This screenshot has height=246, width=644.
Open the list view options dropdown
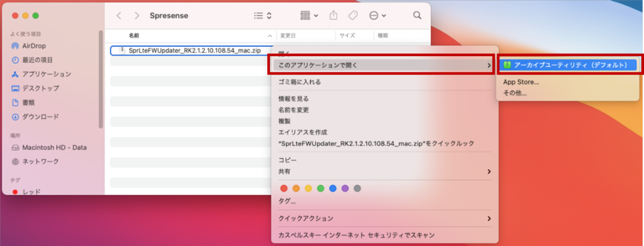(263, 16)
